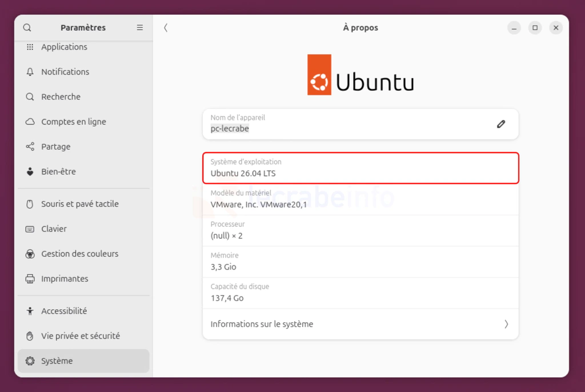This screenshot has height=392, width=585.
Task: Click the Bien-être heart icon
Action: tap(30, 172)
